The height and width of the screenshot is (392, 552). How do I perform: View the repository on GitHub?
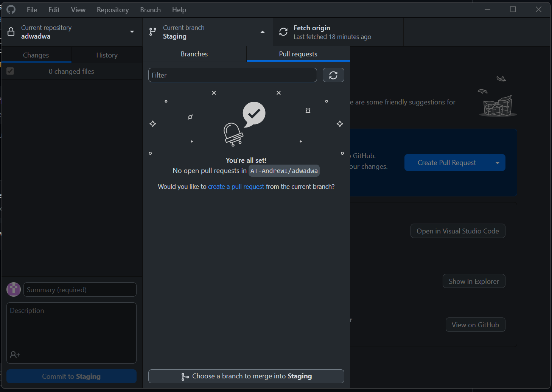coord(475,325)
